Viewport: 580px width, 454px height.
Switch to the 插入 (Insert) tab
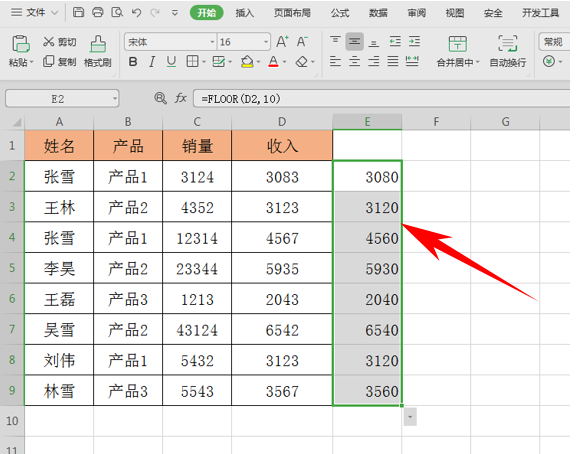click(x=245, y=13)
